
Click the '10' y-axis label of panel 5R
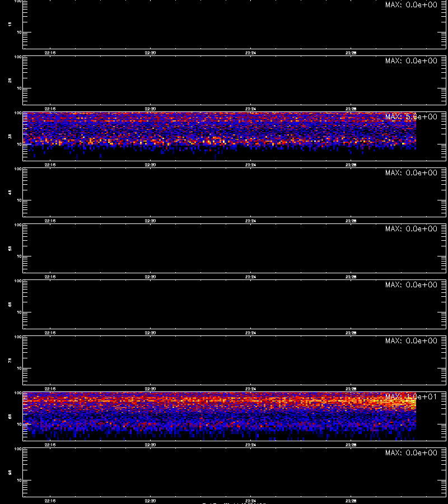[x=19, y=256]
